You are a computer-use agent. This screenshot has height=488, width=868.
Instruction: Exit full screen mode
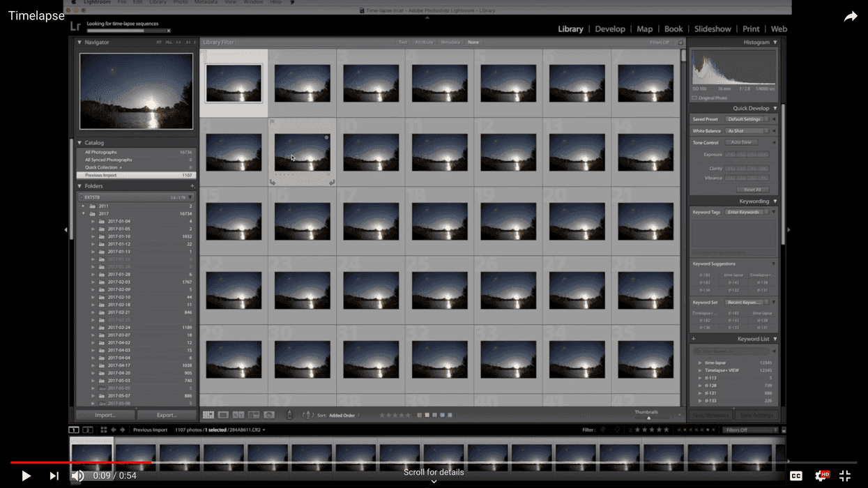pos(845,475)
